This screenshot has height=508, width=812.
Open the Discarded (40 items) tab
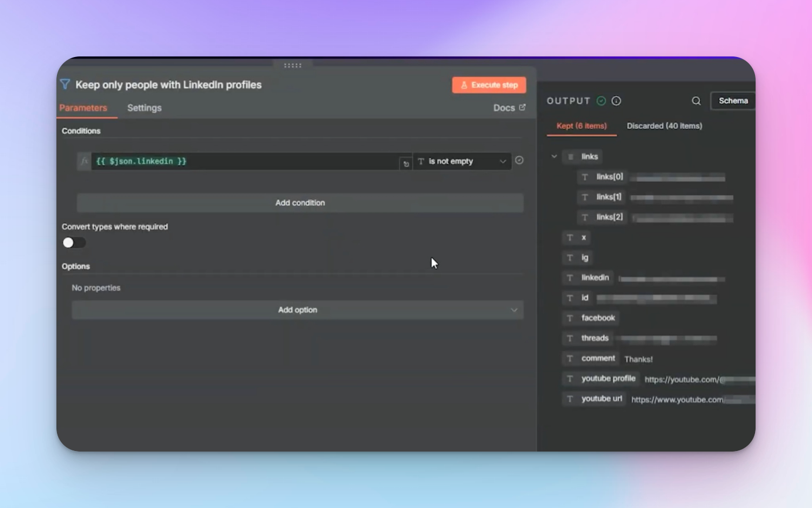click(665, 126)
